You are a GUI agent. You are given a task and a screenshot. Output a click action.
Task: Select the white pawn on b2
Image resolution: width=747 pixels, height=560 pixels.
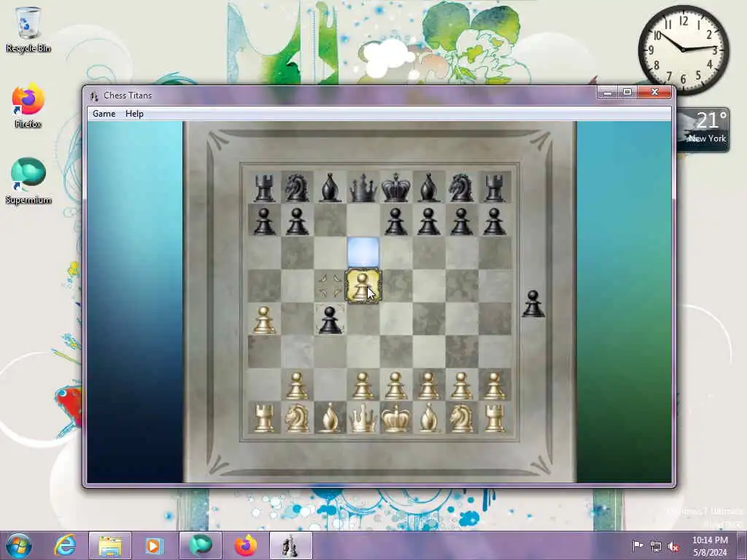click(x=297, y=385)
